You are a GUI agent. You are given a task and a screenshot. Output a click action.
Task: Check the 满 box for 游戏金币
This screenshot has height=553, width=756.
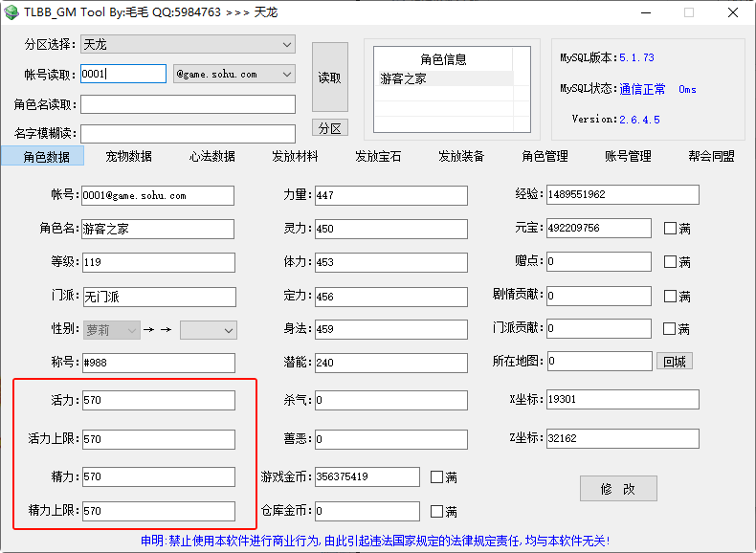(x=437, y=476)
